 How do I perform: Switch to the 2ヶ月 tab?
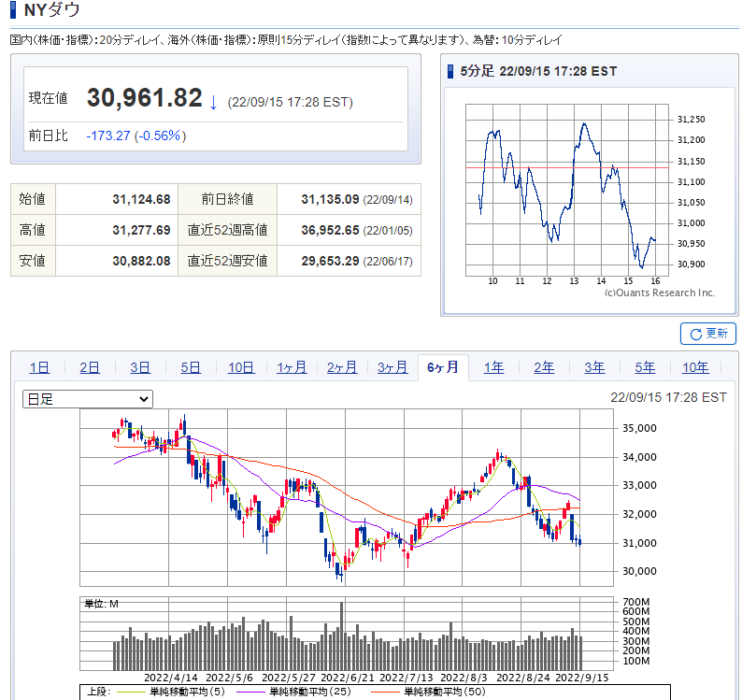point(342,367)
